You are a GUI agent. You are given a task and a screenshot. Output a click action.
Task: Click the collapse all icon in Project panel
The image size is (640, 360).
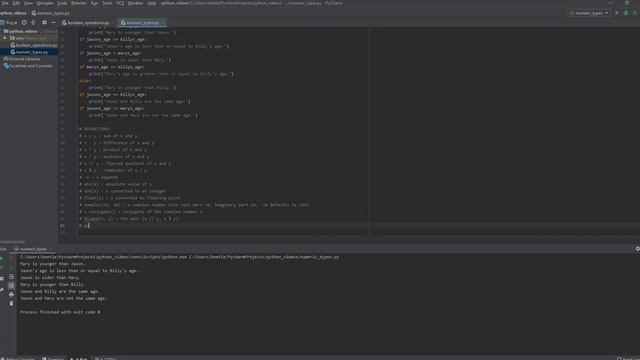(33, 23)
